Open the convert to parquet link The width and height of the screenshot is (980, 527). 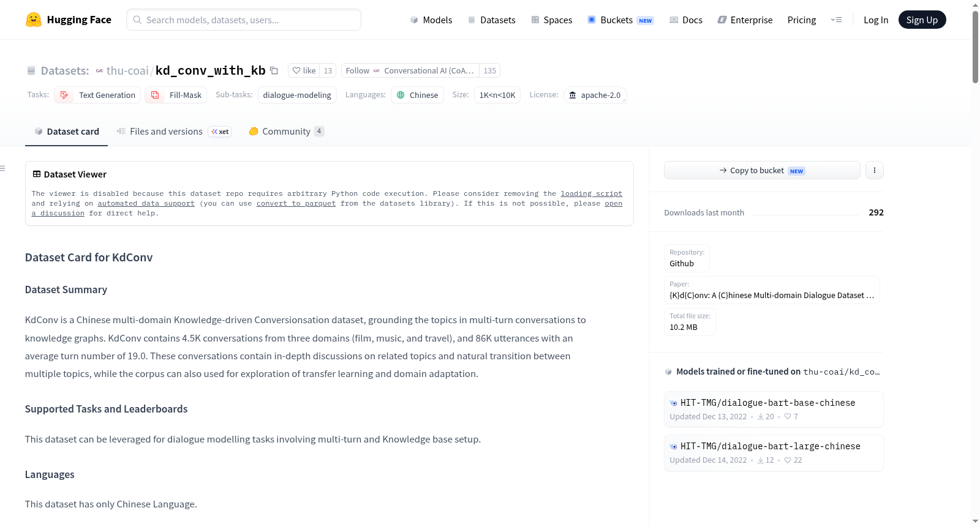click(x=296, y=203)
